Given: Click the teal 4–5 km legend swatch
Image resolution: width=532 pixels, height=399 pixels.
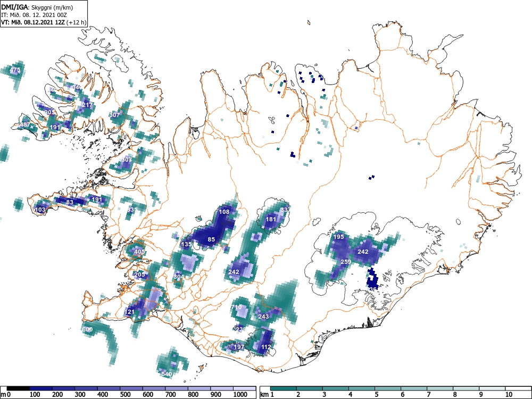Looking at the screenshot, I should (362, 388).
